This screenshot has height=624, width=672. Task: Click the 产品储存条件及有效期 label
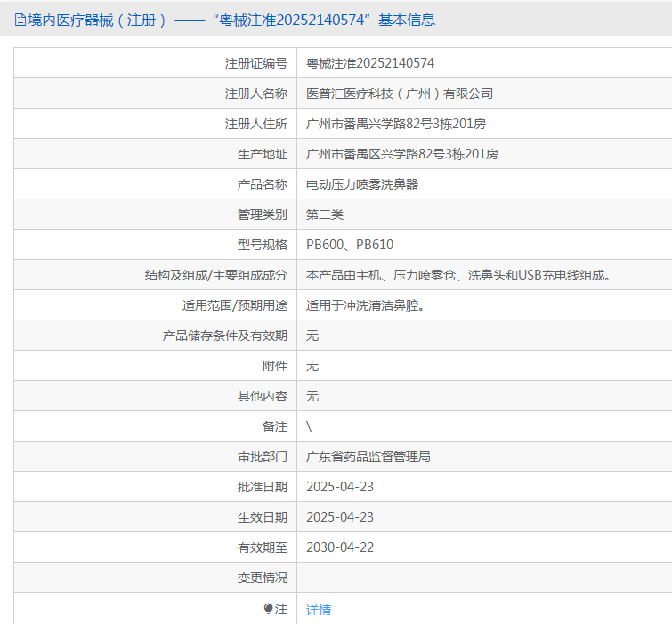click(x=225, y=336)
